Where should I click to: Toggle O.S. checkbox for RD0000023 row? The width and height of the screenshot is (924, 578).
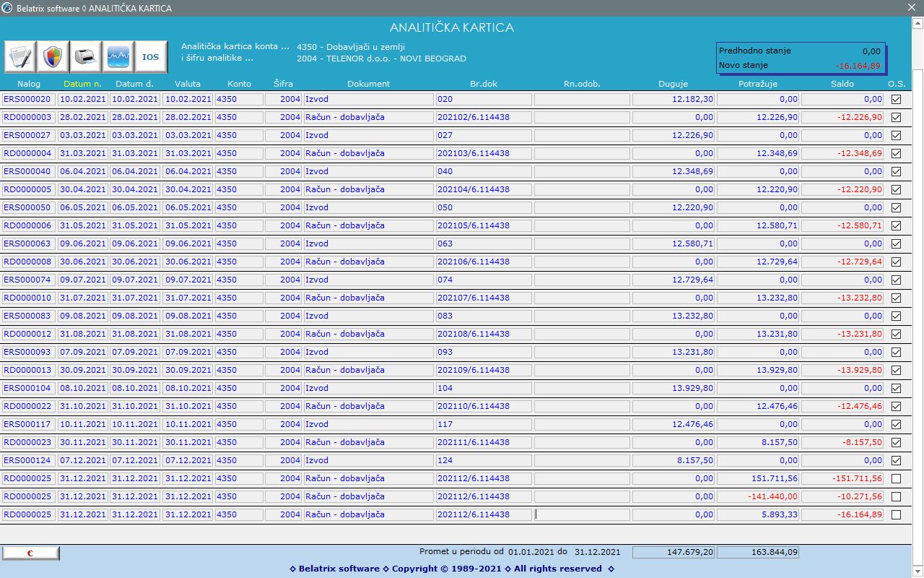click(896, 442)
